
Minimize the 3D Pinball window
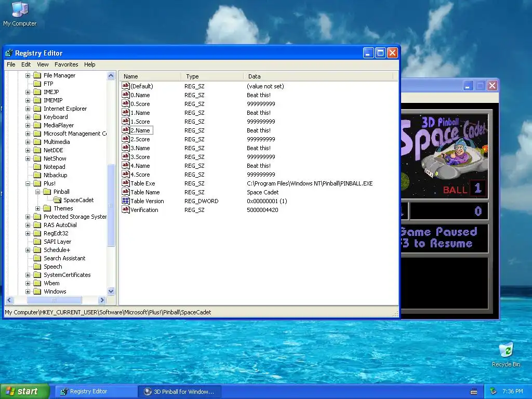pos(468,86)
